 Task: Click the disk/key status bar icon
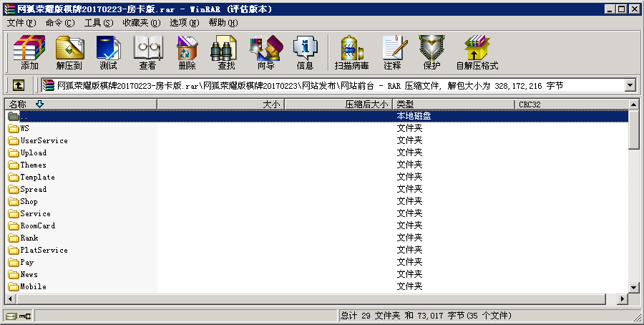18,316
